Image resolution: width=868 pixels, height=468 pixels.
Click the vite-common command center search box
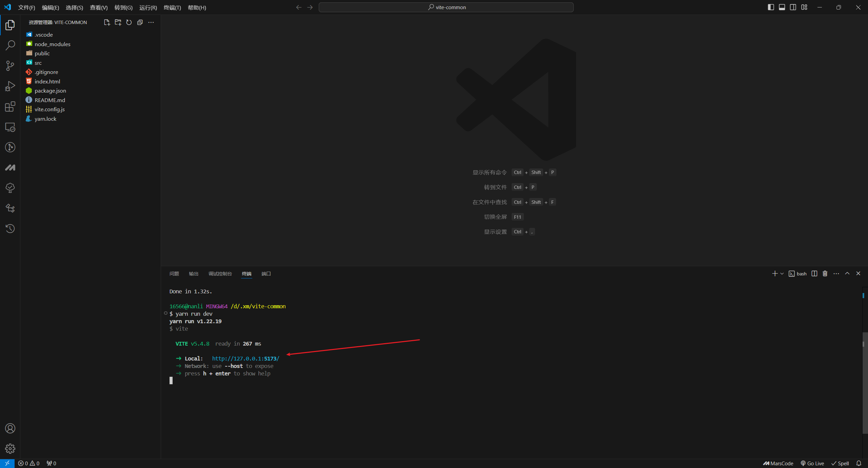(x=446, y=7)
